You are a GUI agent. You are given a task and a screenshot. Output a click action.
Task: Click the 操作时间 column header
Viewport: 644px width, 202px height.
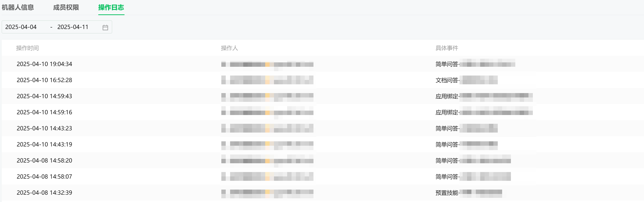click(28, 48)
